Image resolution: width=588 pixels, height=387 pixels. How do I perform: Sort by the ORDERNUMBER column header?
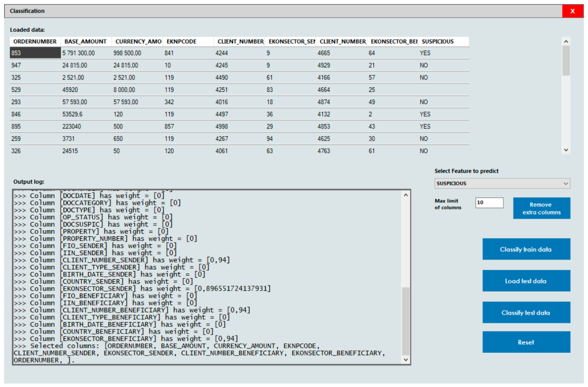pyautogui.click(x=35, y=42)
